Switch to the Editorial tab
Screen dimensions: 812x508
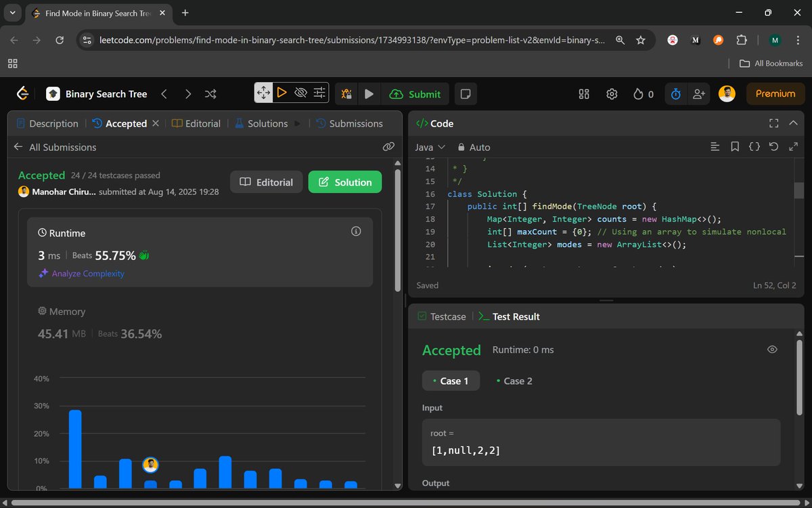coord(196,123)
